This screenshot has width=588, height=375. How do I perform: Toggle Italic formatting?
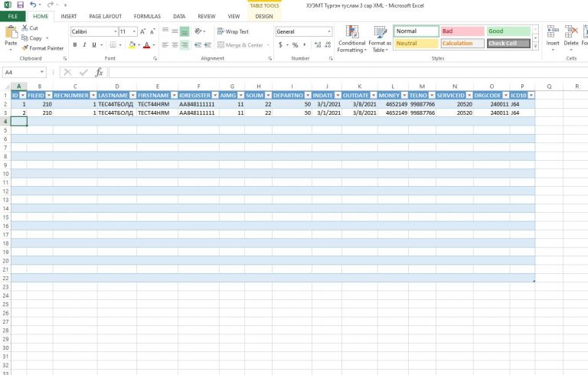click(x=84, y=45)
